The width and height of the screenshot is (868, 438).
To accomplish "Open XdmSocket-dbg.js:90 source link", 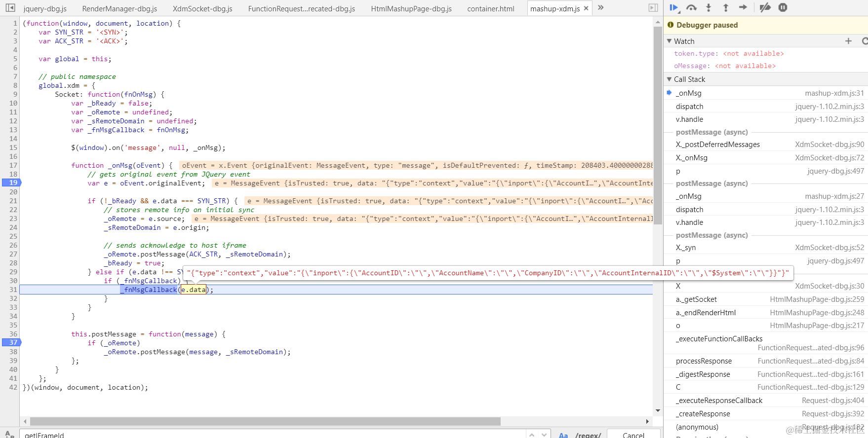I will (829, 145).
